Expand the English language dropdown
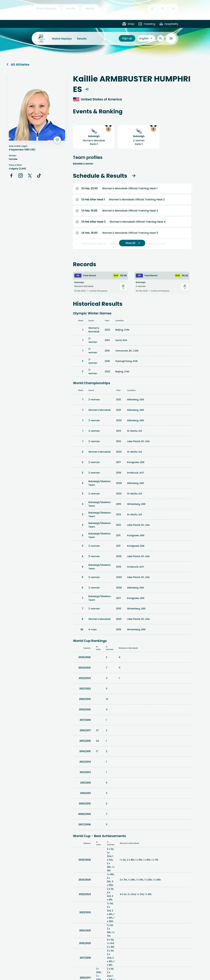Image resolution: width=210 pixels, height=980 pixels. pyautogui.click(x=146, y=38)
